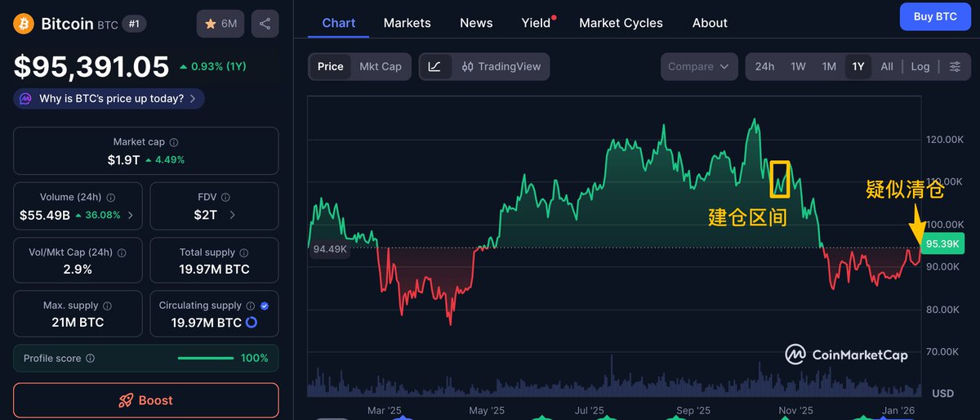Click the Max. supply info icon

coord(107,306)
